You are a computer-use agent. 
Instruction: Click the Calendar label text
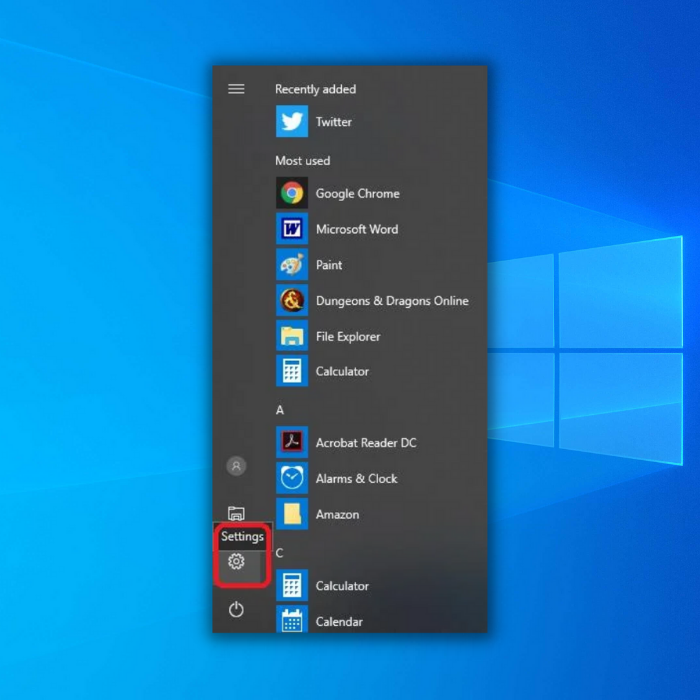pyautogui.click(x=339, y=621)
